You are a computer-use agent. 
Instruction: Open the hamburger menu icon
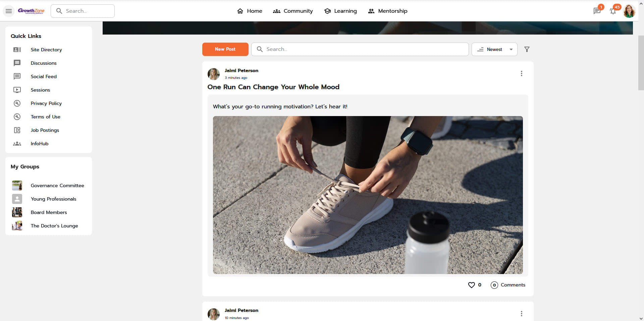click(x=9, y=11)
